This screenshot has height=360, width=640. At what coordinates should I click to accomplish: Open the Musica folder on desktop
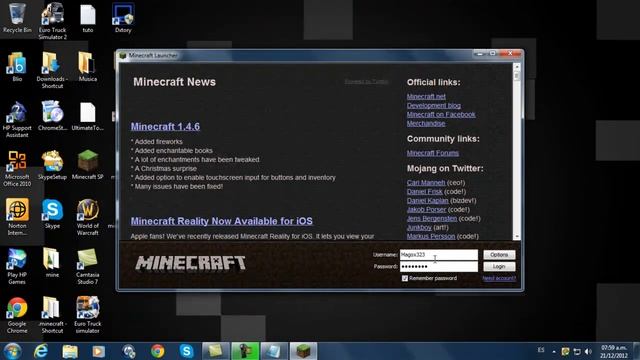88,67
